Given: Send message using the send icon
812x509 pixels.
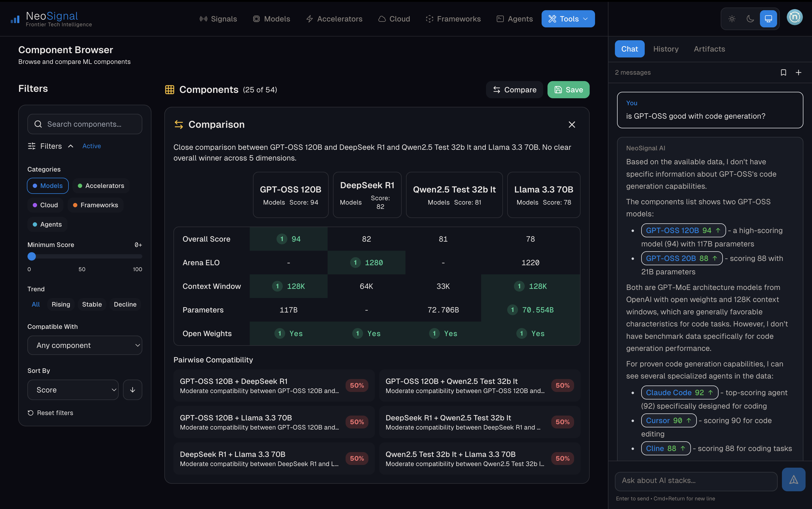Looking at the screenshot, I should pyautogui.click(x=793, y=479).
